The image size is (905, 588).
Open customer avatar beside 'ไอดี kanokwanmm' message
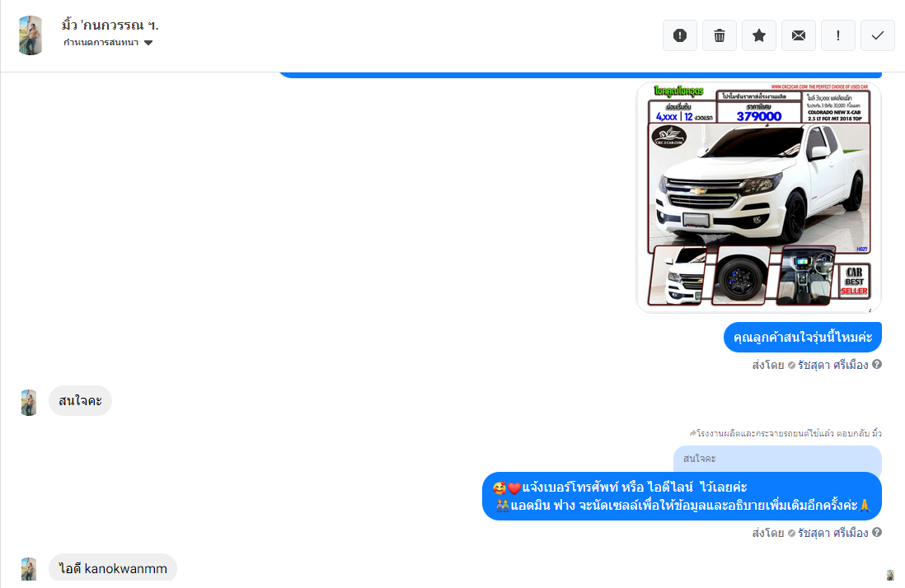pyautogui.click(x=29, y=570)
